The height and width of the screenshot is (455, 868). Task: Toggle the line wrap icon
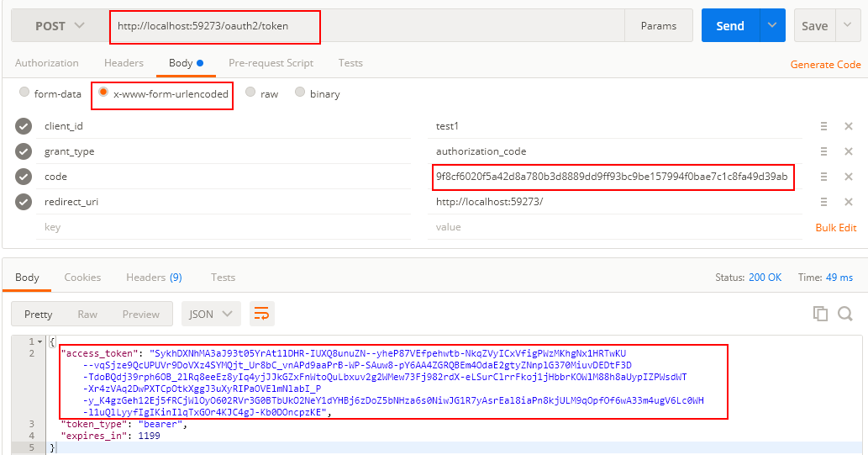click(262, 315)
